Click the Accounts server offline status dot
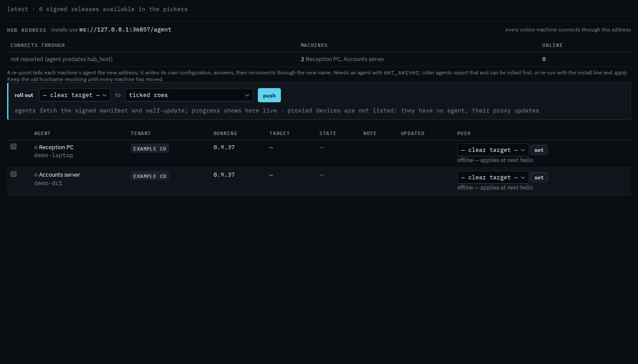This screenshot has width=638, height=364. tap(36, 175)
